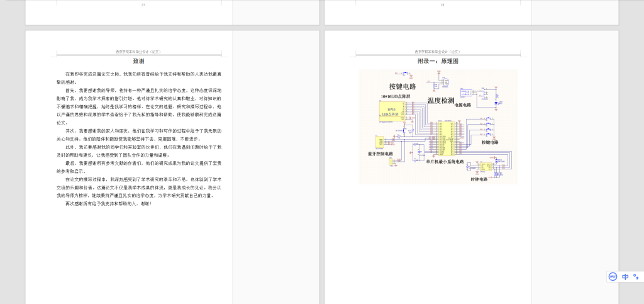The width and height of the screenshot is (644, 304).
Task: Click the paragraph starting with 首先
Action: (x=139, y=106)
